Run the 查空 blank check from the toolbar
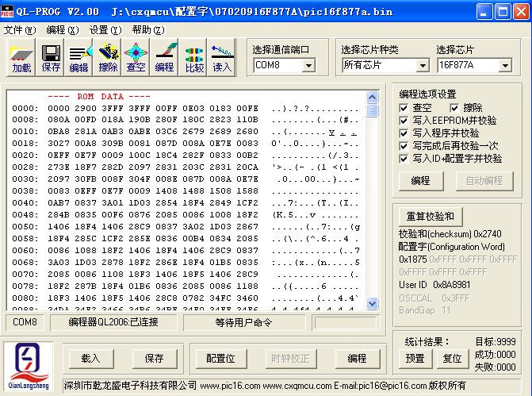 pyautogui.click(x=136, y=59)
